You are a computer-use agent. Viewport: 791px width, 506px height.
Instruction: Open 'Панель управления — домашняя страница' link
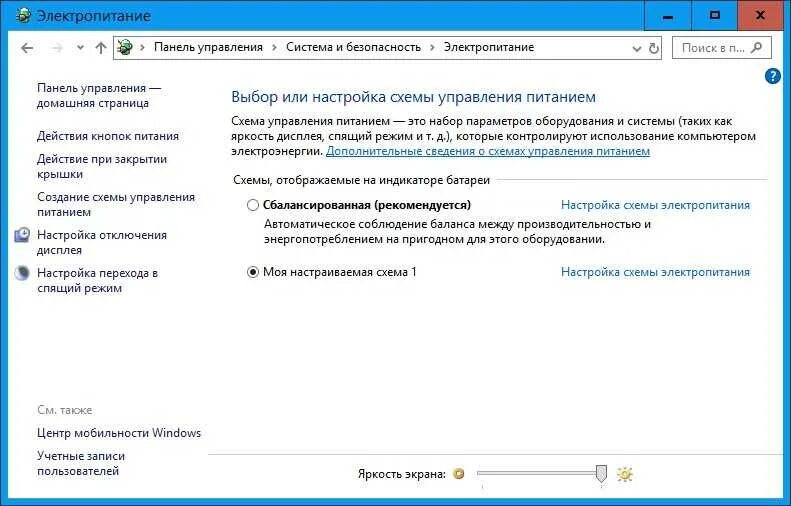(x=99, y=95)
